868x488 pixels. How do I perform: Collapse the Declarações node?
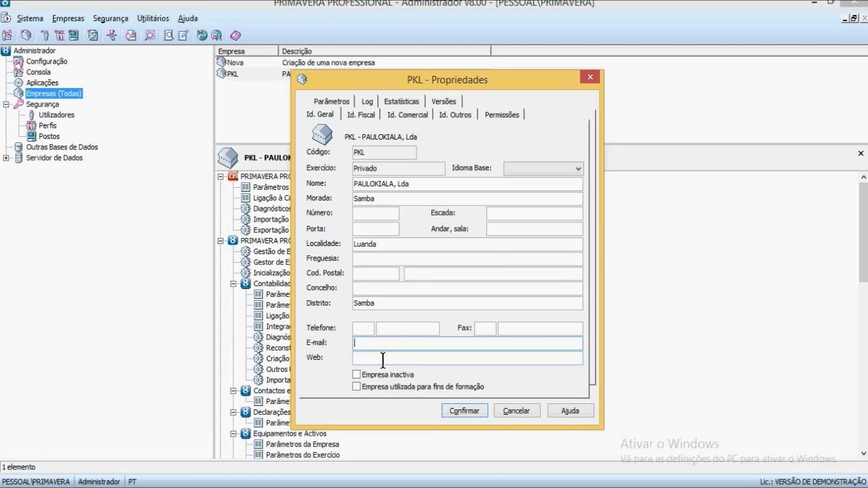[x=233, y=412]
